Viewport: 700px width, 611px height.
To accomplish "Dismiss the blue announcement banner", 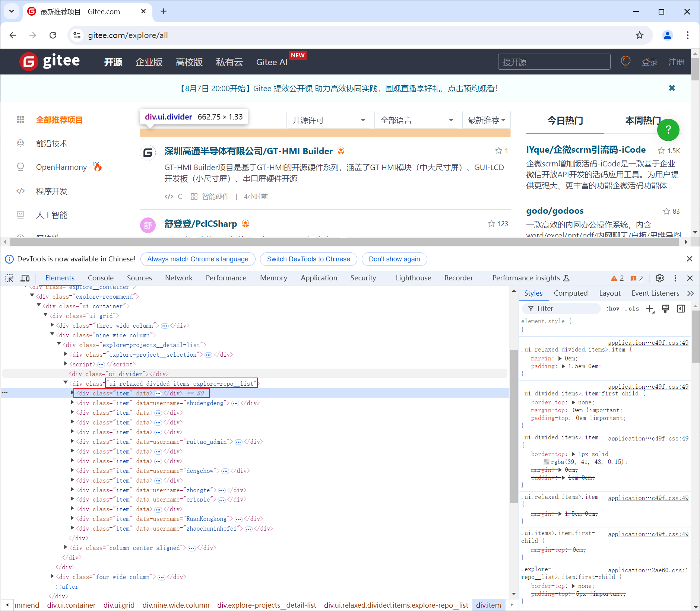I will coord(672,88).
